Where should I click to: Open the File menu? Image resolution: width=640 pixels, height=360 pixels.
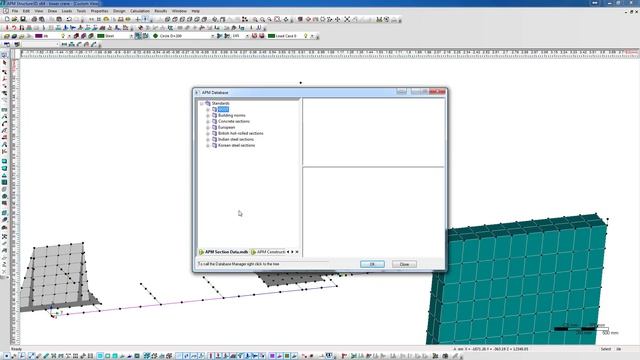[x=15, y=11]
